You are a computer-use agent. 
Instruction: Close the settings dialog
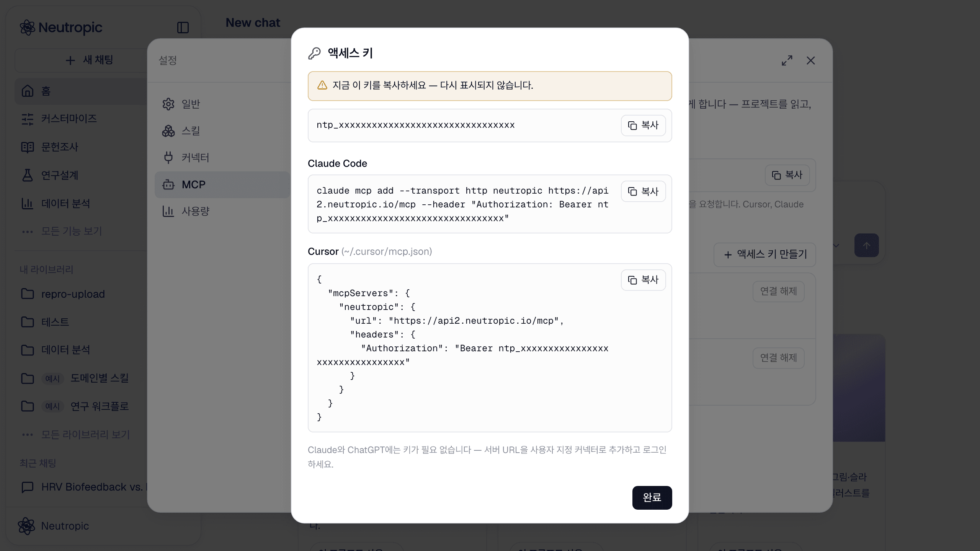(811, 60)
